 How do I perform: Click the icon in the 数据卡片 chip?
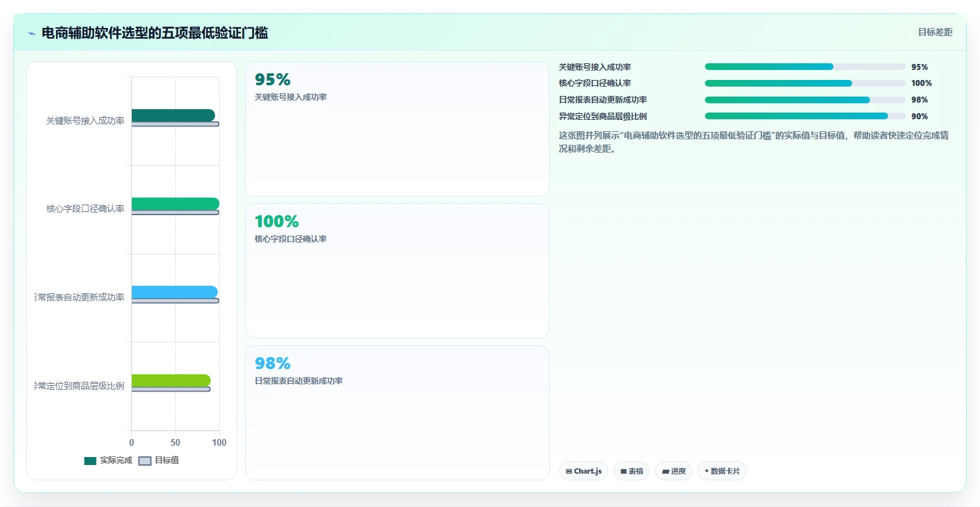[x=706, y=471]
